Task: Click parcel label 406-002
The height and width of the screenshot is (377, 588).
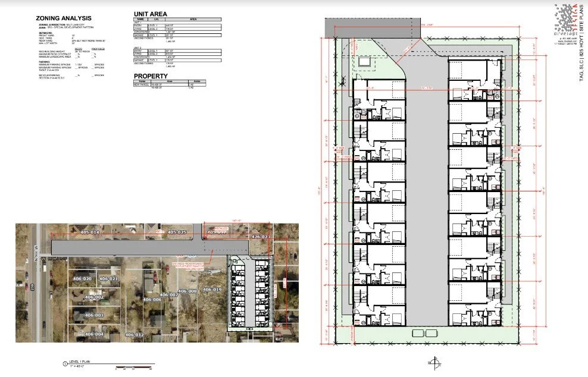Action: (x=94, y=297)
